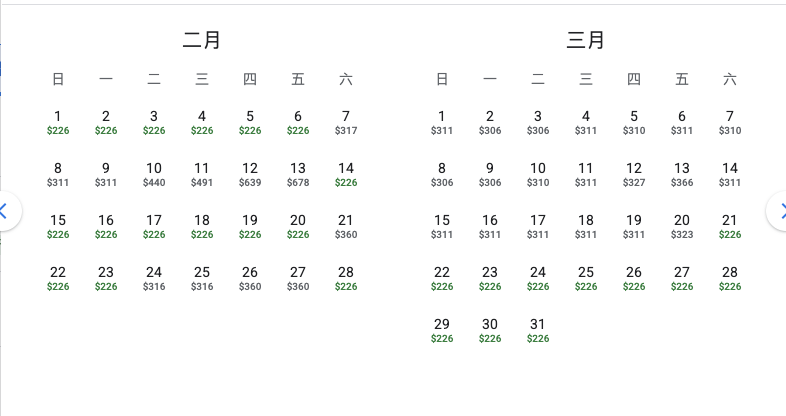Image resolution: width=786 pixels, height=416 pixels.
Task: Select February 10 priced at $440
Action: [x=154, y=174]
